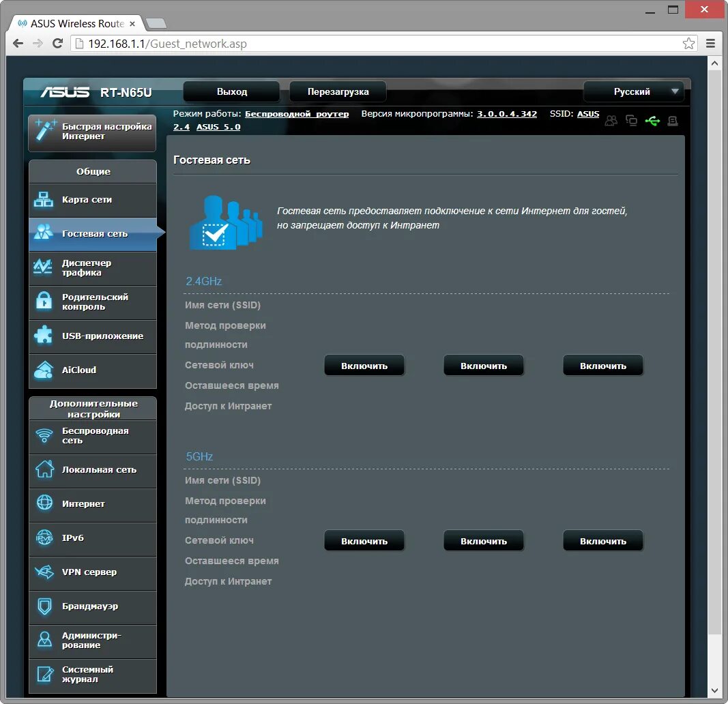Select Родительский контроль

pos(92,302)
